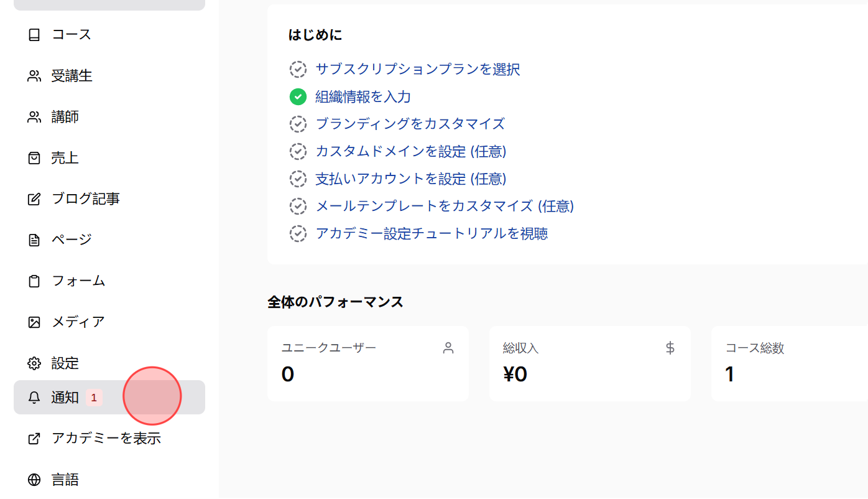Click the メディア image icon
The image size is (868, 499).
click(34, 322)
